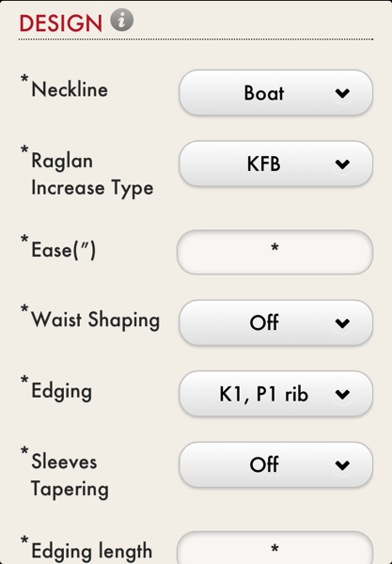Click the Raglan Increase Type label
Screen dimensions: 392x564
click(92, 174)
